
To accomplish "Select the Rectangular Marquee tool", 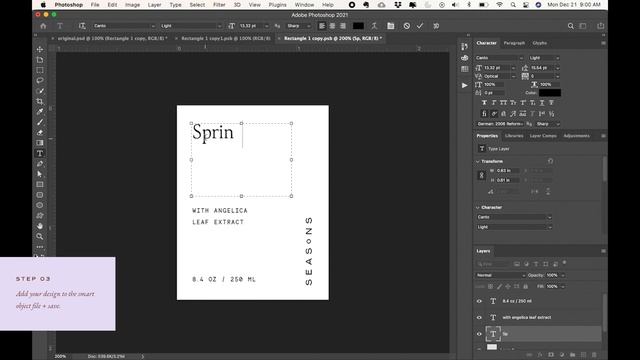I will (40, 70).
